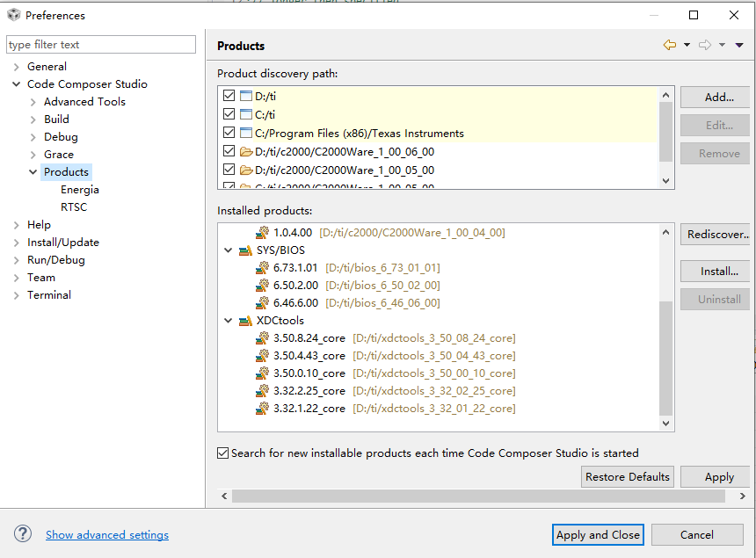Image resolution: width=756 pixels, height=558 pixels.
Task: Click the SYS/BIOS product group icon
Action: pyautogui.click(x=245, y=250)
